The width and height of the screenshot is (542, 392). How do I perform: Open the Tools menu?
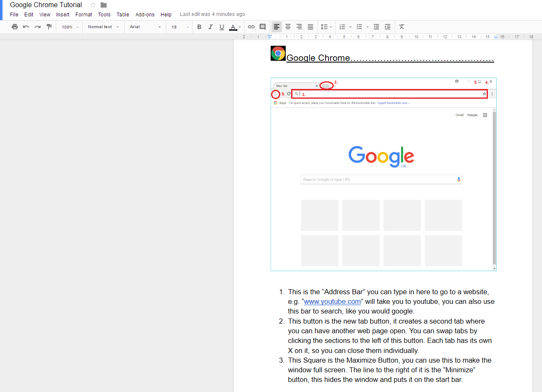(104, 14)
